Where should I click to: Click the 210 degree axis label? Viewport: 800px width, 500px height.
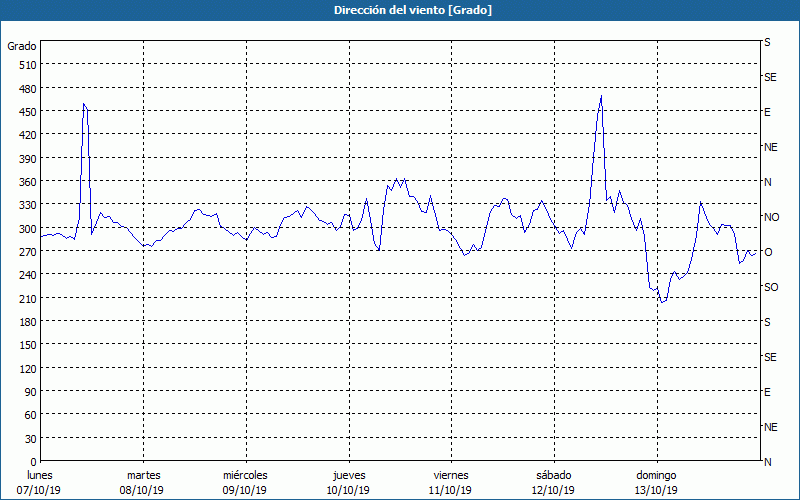point(28,298)
